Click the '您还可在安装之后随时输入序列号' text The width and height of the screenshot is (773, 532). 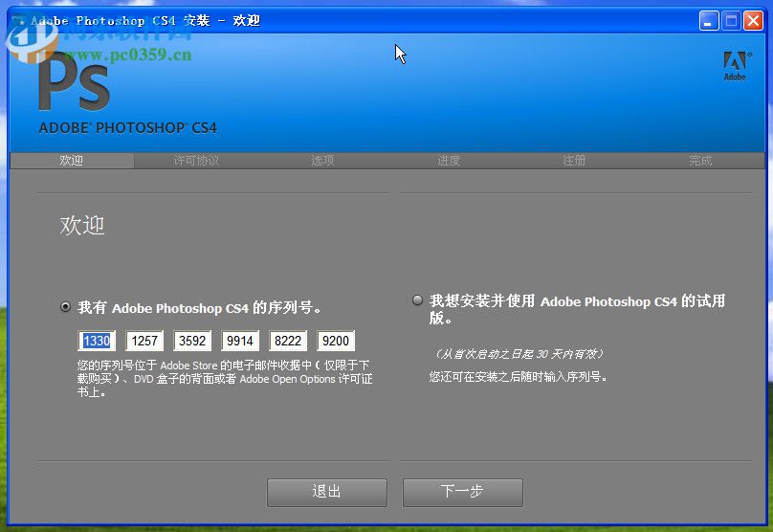[x=519, y=377]
